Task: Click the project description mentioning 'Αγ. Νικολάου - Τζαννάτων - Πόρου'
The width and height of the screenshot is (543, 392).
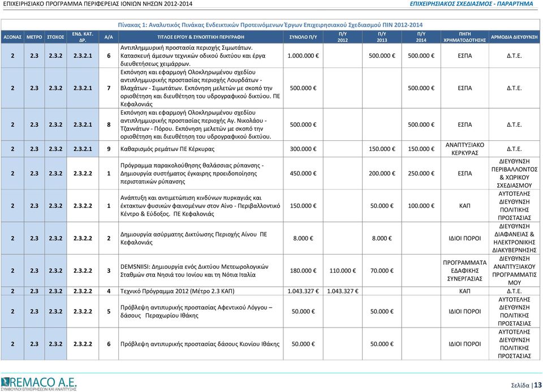Action: coord(196,124)
